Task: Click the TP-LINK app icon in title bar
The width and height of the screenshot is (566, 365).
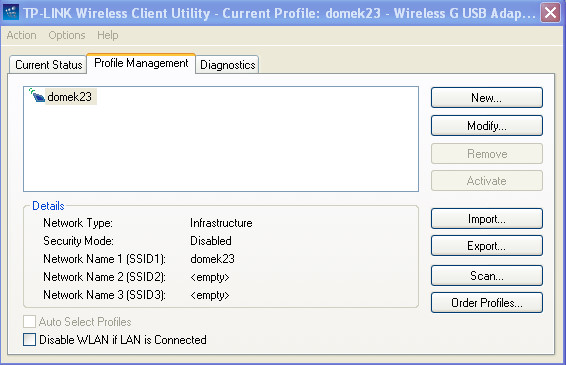Action: click(11, 12)
